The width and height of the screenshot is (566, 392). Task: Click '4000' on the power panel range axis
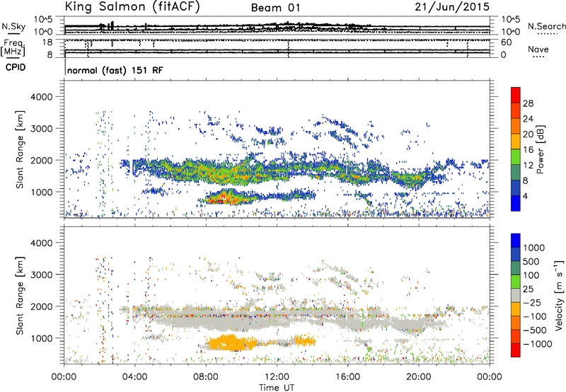click(x=42, y=97)
